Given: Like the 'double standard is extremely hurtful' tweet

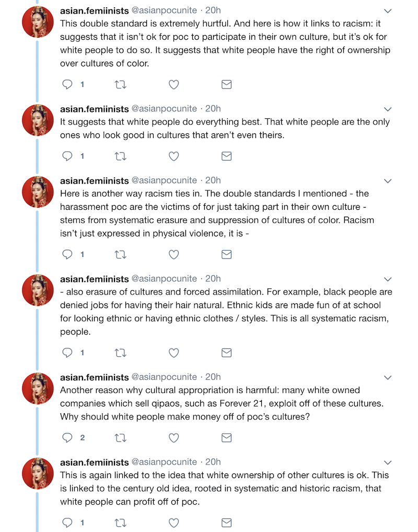Looking at the screenshot, I should click(x=174, y=85).
